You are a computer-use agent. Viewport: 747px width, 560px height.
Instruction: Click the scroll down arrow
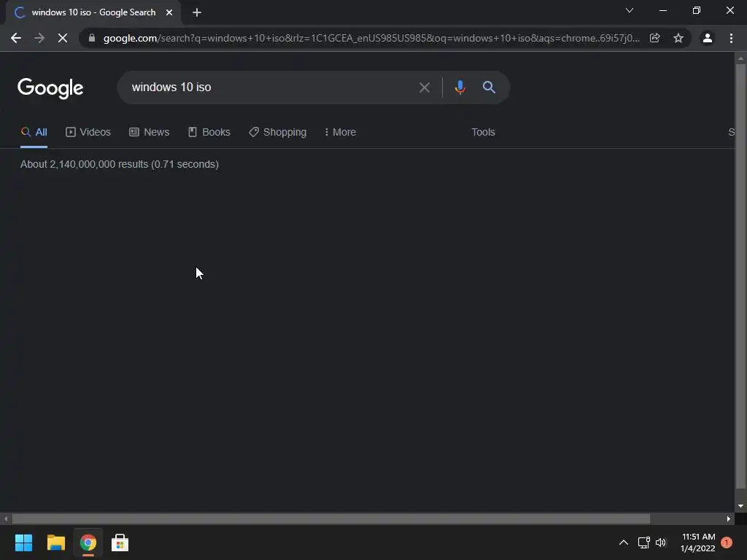pos(740,506)
